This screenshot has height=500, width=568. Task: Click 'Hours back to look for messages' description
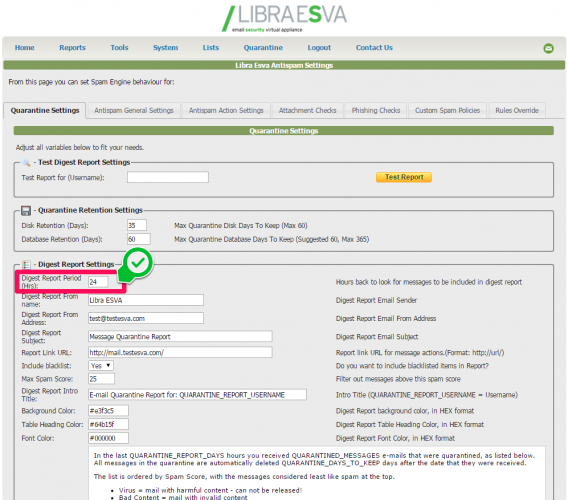pos(429,282)
